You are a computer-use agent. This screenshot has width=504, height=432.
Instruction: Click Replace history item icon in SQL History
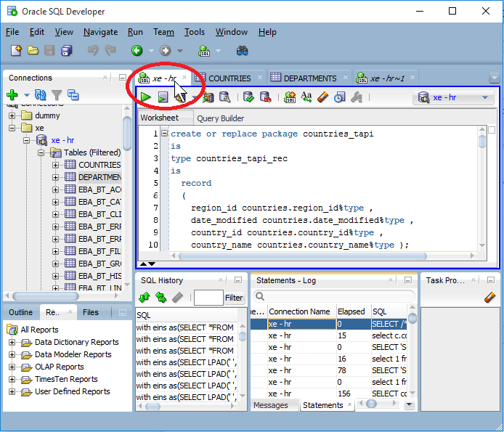[x=160, y=298]
